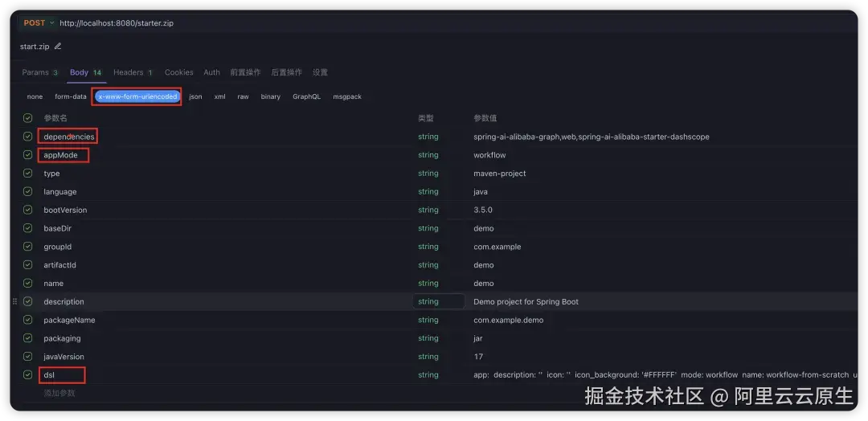This screenshot has width=868, height=421.
Task: Toggle the language parameter checkbox
Action: [27, 191]
